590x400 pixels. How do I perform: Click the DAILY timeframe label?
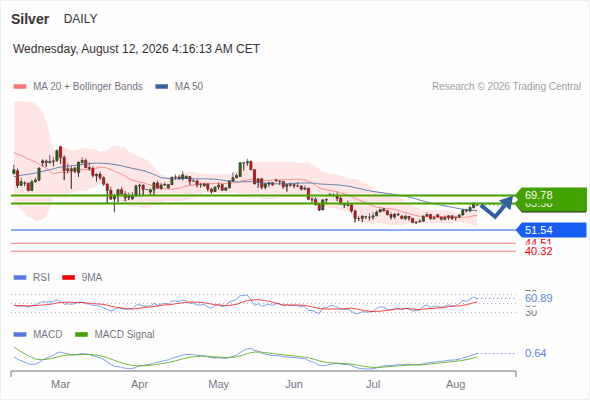(x=81, y=19)
